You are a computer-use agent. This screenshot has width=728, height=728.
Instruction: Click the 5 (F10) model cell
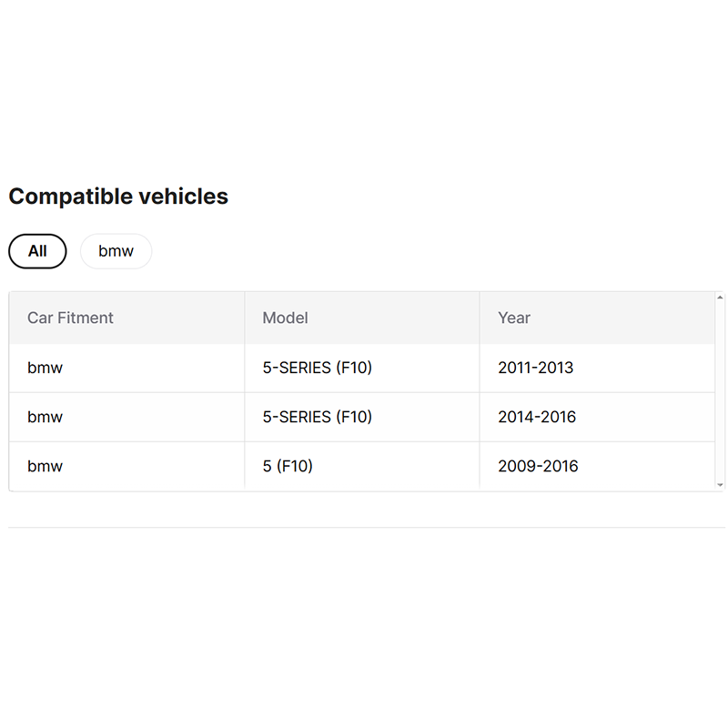(288, 466)
